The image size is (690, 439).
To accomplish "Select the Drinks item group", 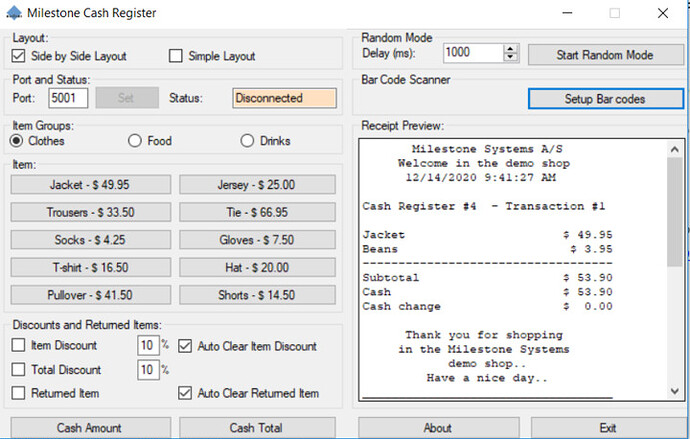I will coord(247,141).
